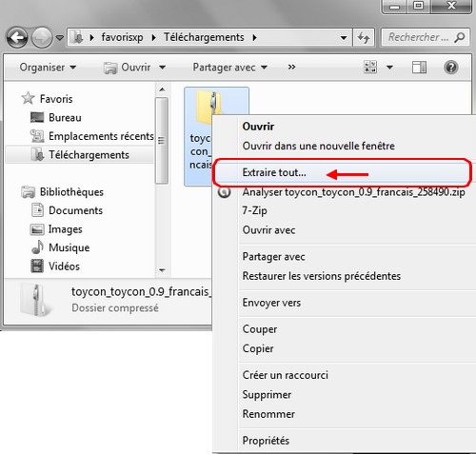Change view with the view icon
476x454 pixels.
370,68
